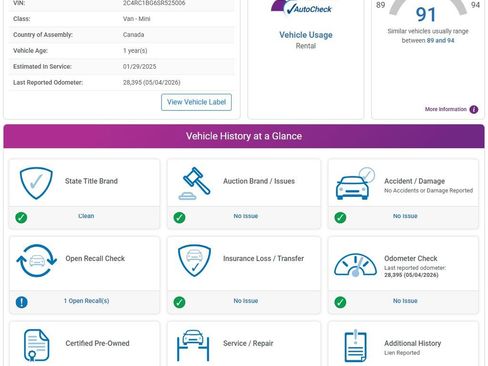Click the Certified Pre-Owned heading
Image resolution: width=488 pixels, height=366 pixels.
click(97, 343)
